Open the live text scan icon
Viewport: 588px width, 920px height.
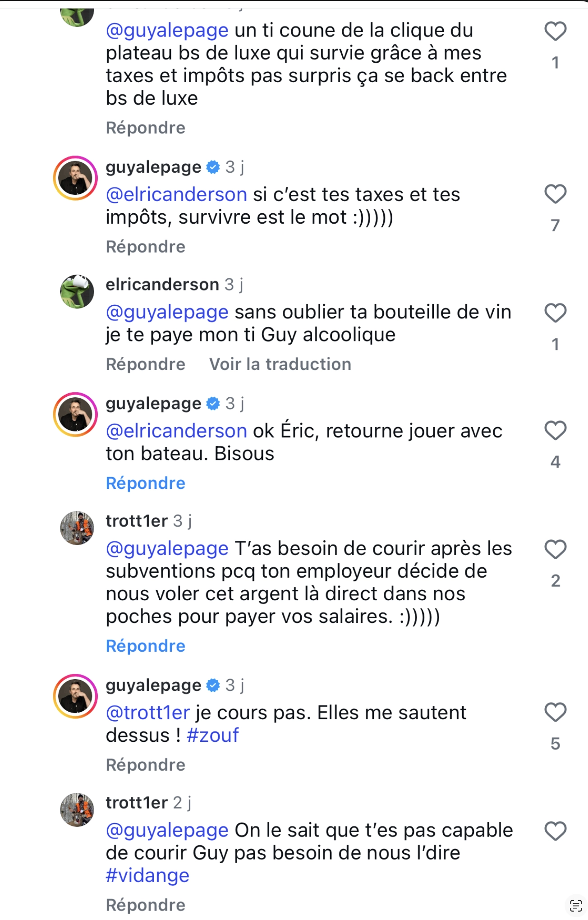(x=576, y=905)
